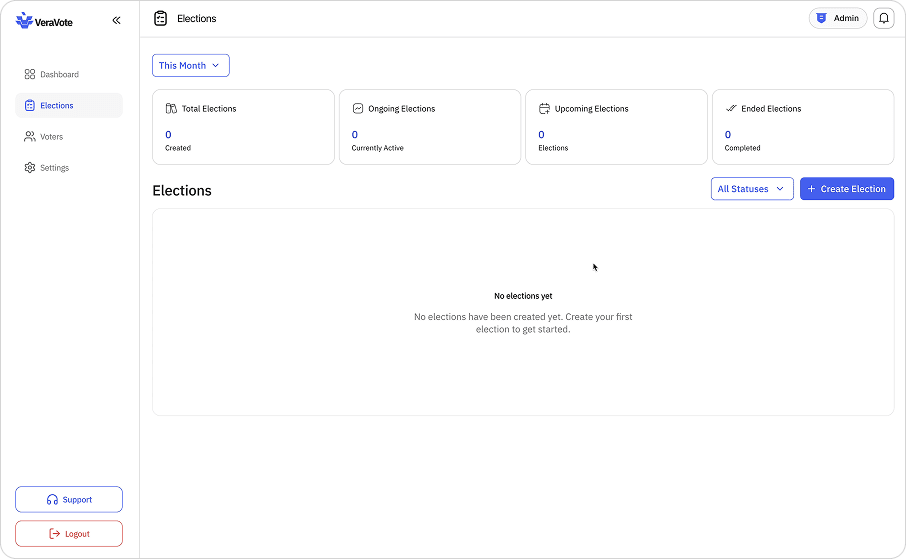Viewport: 906px width, 559px height.
Task: Select the Ended Elections card
Action: tap(803, 127)
